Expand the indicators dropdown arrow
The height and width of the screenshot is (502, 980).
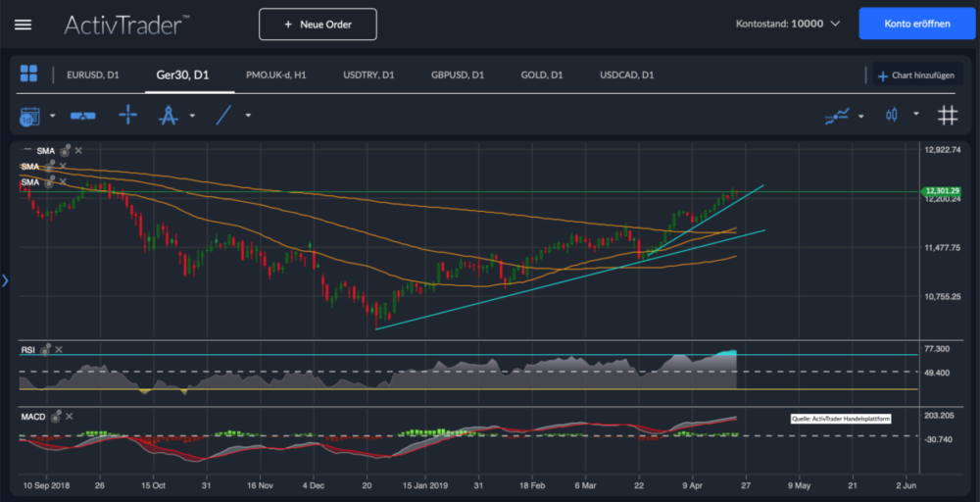tap(861, 116)
